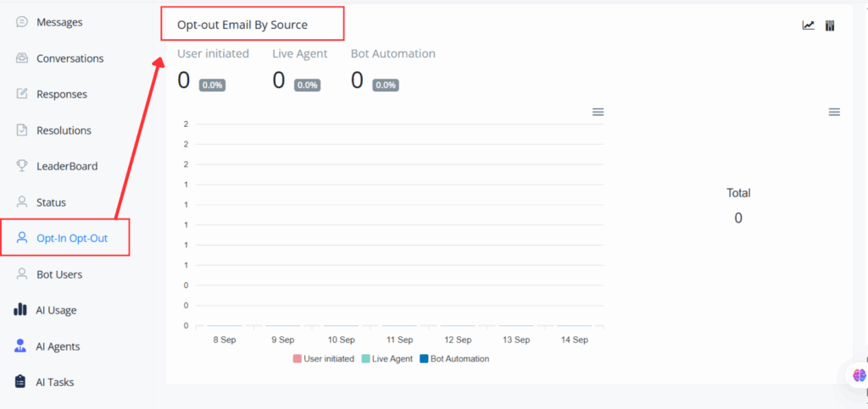Toggle the Bot Automation legend series
Viewport: 868px width, 409px height.
453,359
